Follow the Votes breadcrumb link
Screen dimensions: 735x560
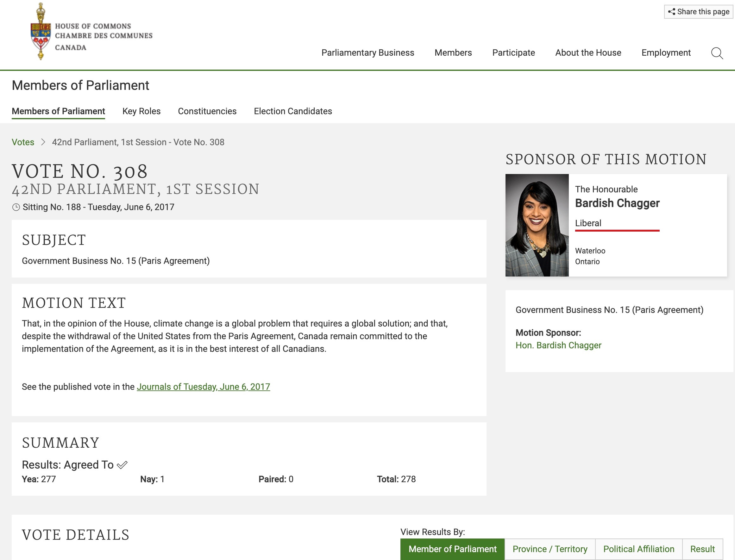pyautogui.click(x=23, y=142)
